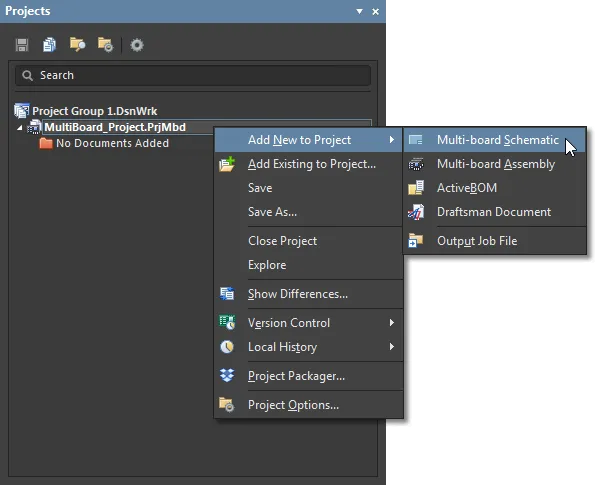Open panel settings gear icon
This screenshot has width=595, height=485.
[137, 45]
